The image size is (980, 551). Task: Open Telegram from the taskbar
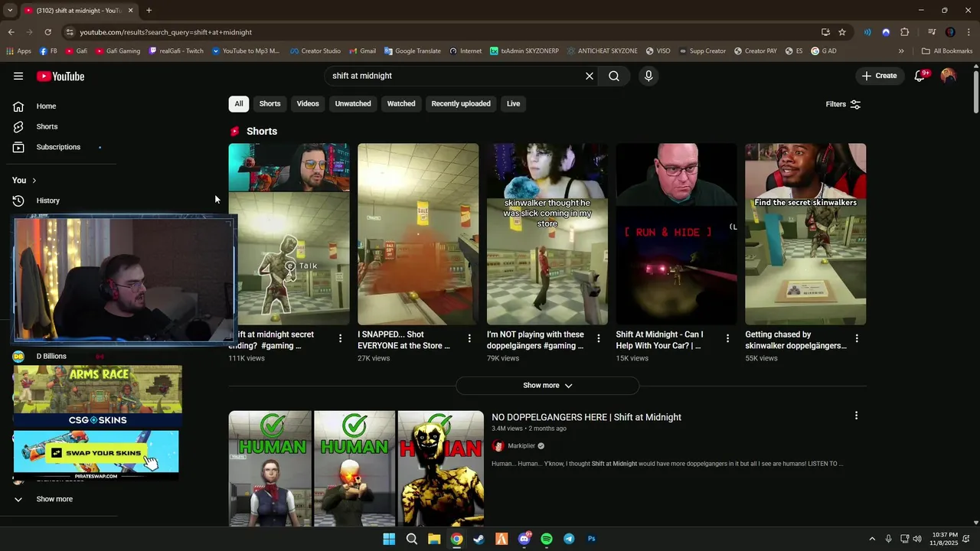pos(569,539)
